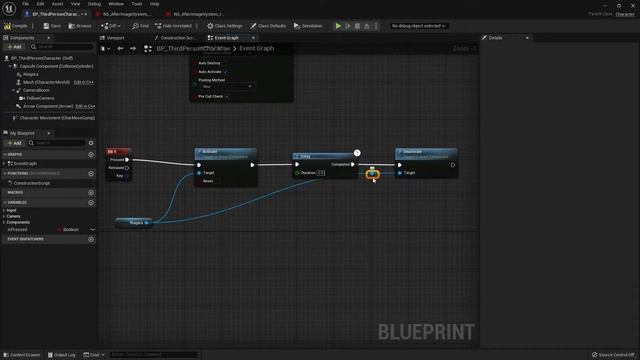Select the Niagara component
The image size is (640, 360).
[x=31, y=74]
